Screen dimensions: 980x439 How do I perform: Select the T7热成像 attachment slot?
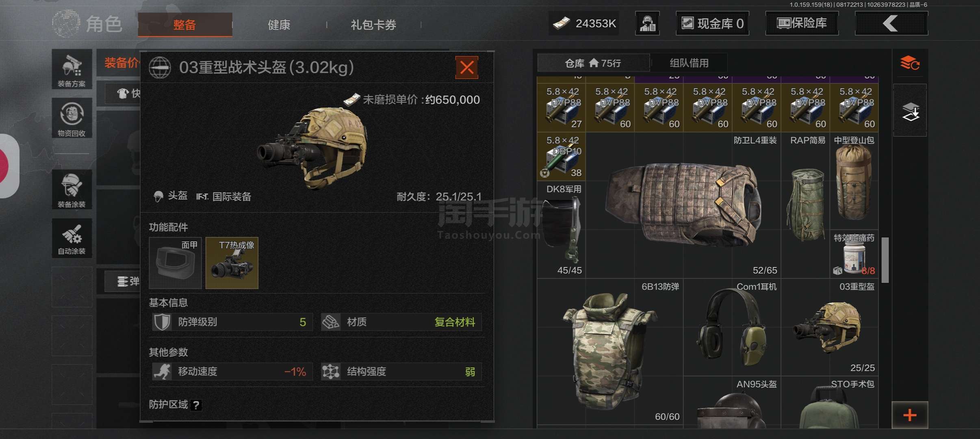tap(232, 263)
